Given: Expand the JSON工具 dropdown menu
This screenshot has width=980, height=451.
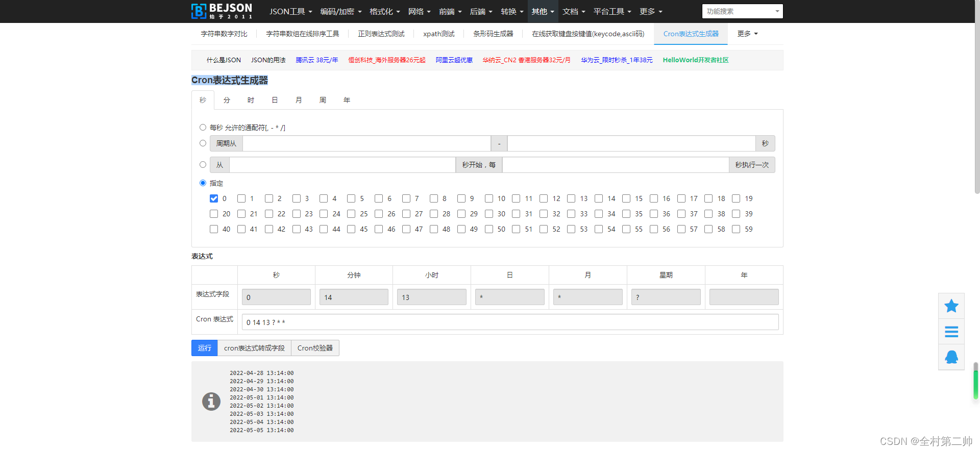Looking at the screenshot, I should click(x=290, y=11).
